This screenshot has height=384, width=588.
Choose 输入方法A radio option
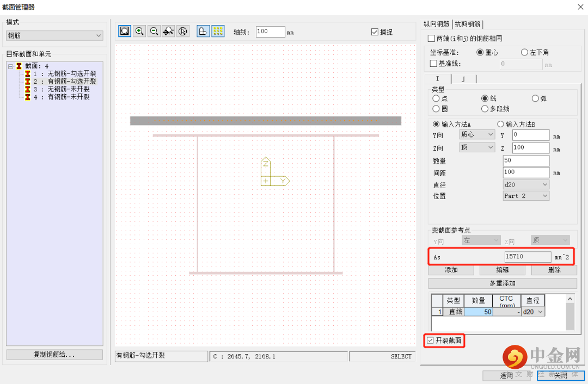pos(436,124)
